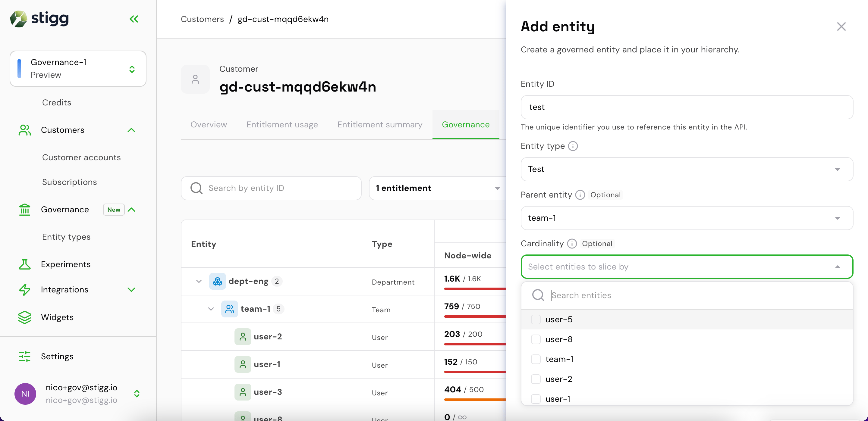This screenshot has height=421, width=868.
Task: Click the Customers people icon in sidebar
Action: click(x=25, y=130)
